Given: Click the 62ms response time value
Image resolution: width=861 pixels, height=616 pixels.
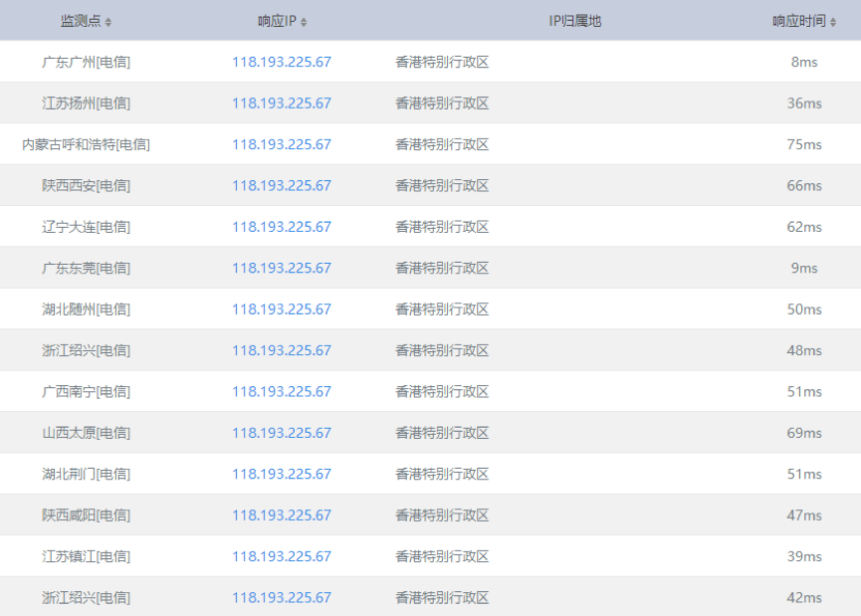Looking at the screenshot, I should pos(804,227).
